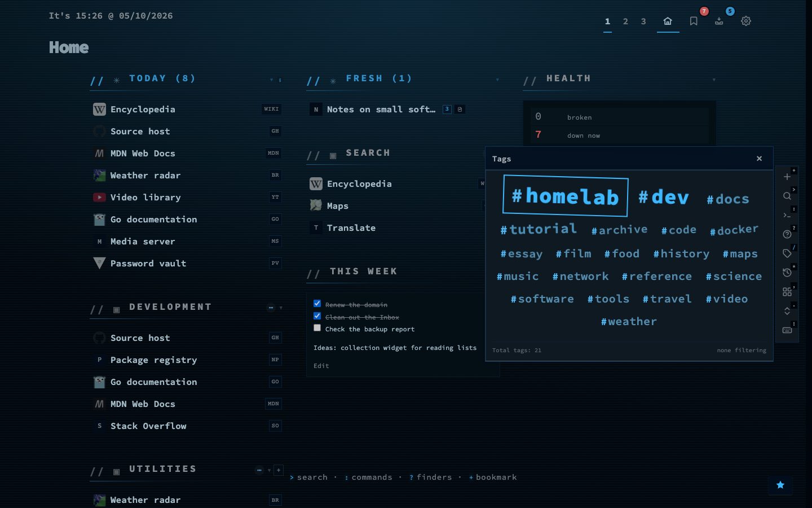Open the settings gear
Viewport: 812px width, 508px height.
tap(746, 21)
